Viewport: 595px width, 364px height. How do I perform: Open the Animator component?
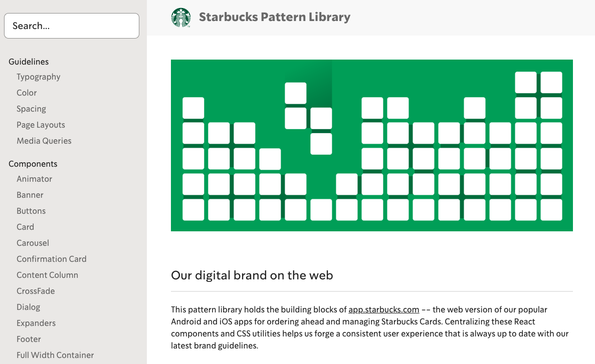pos(34,179)
